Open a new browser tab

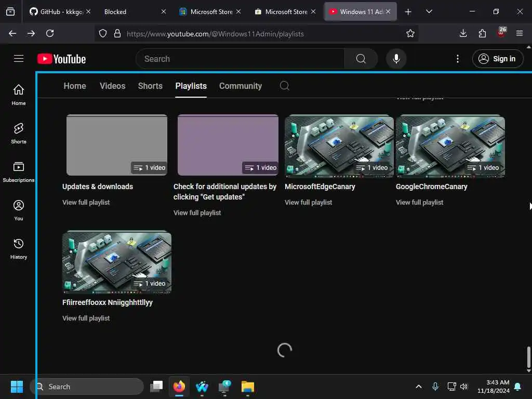coord(408,11)
